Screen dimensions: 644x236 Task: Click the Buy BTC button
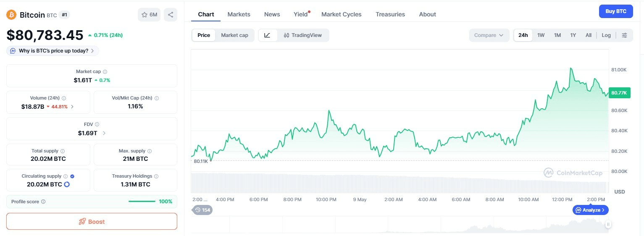(616, 11)
